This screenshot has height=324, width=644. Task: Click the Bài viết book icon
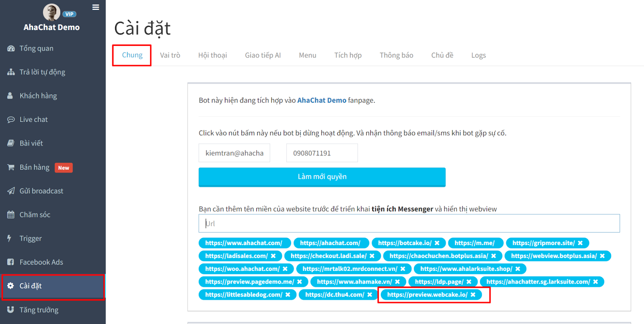[11, 143]
